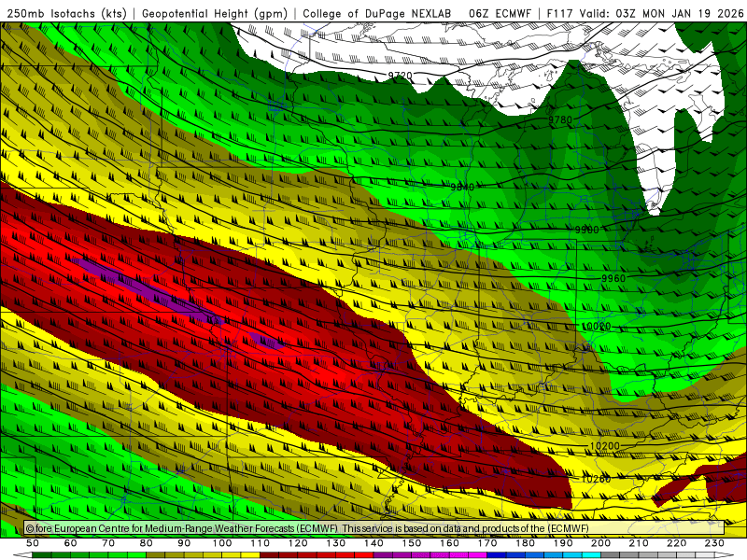Click the 9720 height contour label
The width and height of the screenshot is (747, 560).
pos(400,76)
